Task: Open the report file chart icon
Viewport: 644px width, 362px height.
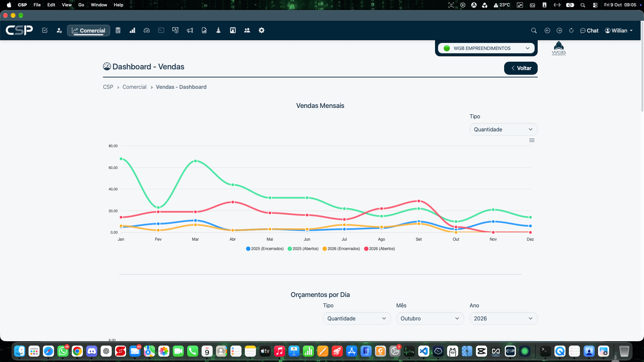Action: click(204, 31)
